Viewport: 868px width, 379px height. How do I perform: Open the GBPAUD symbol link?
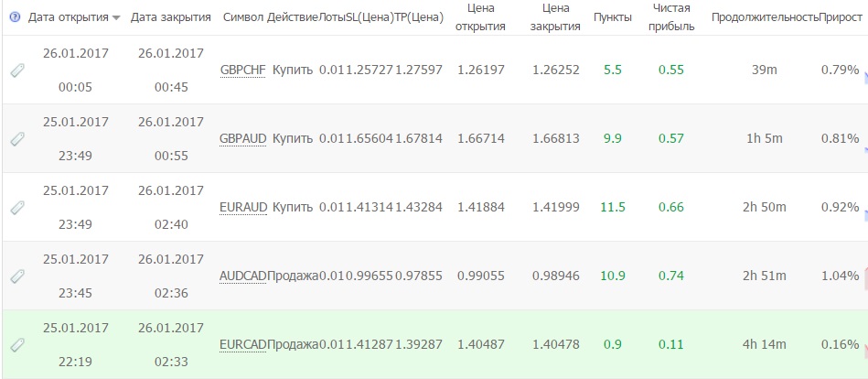(243, 138)
